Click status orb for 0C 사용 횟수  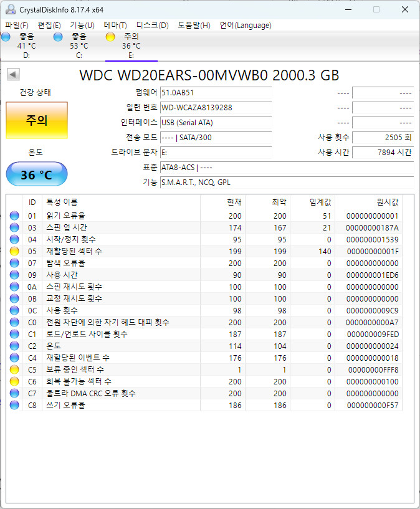point(14,310)
